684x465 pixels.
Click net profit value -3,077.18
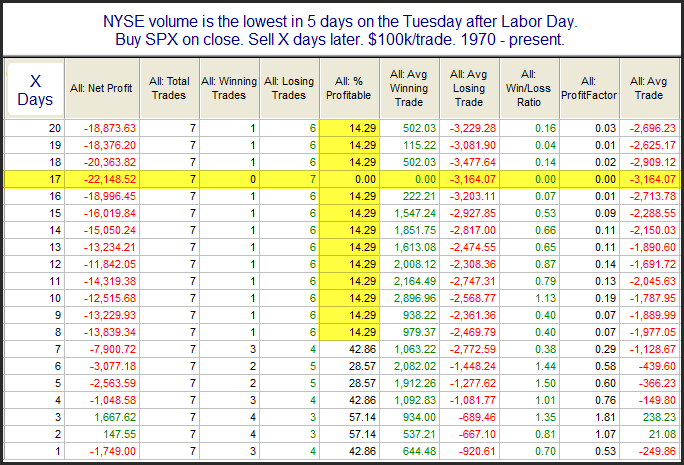(x=113, y=366)
